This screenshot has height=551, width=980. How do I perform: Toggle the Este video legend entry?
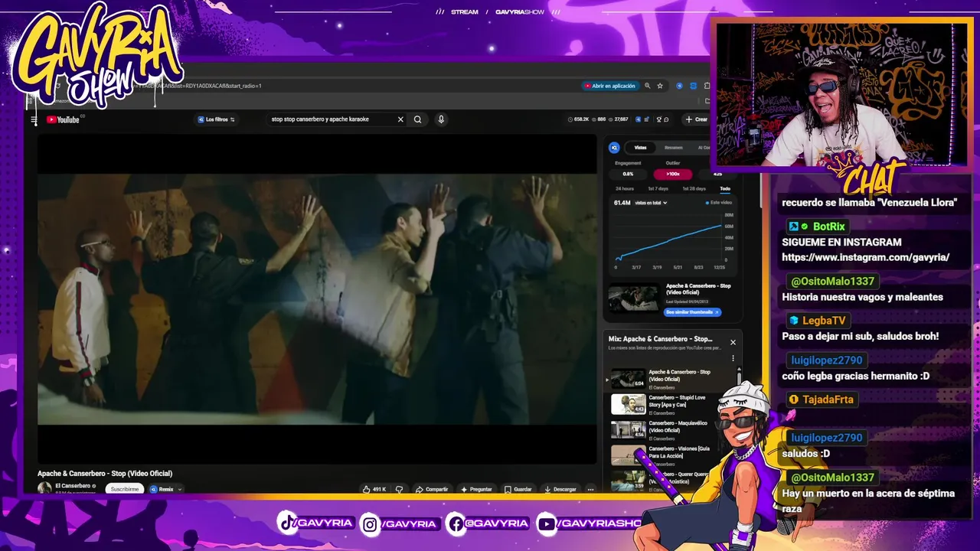tap(718, 203)
